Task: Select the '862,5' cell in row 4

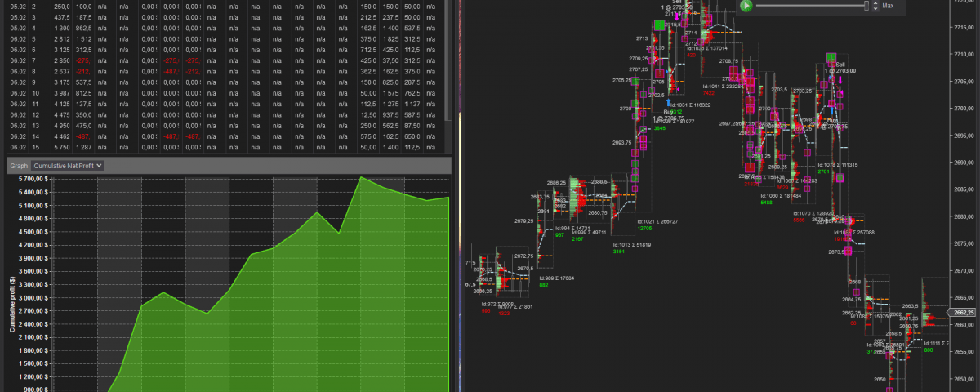Action: click(84, 28)
